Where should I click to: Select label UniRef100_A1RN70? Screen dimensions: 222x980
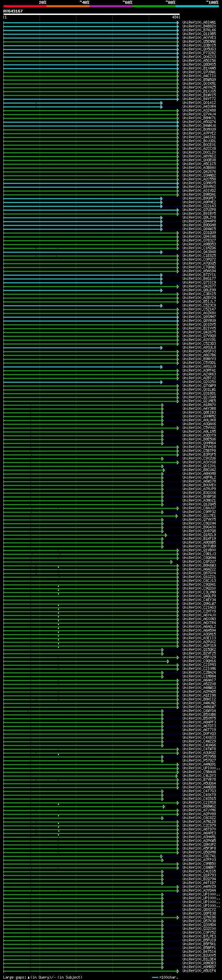pos(199,405)
